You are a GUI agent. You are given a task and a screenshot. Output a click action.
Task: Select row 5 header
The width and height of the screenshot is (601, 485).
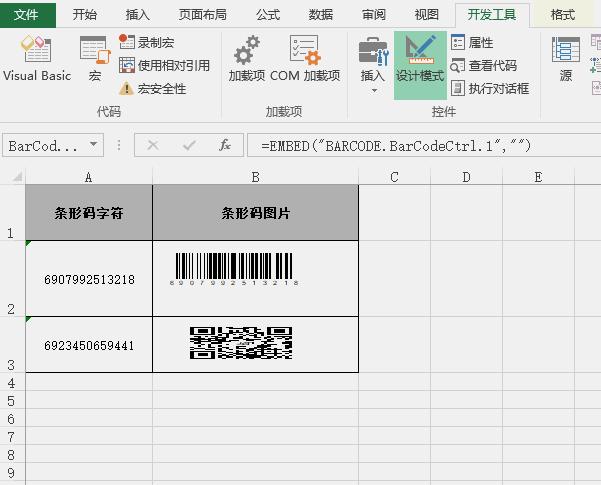tap(12, 401)
